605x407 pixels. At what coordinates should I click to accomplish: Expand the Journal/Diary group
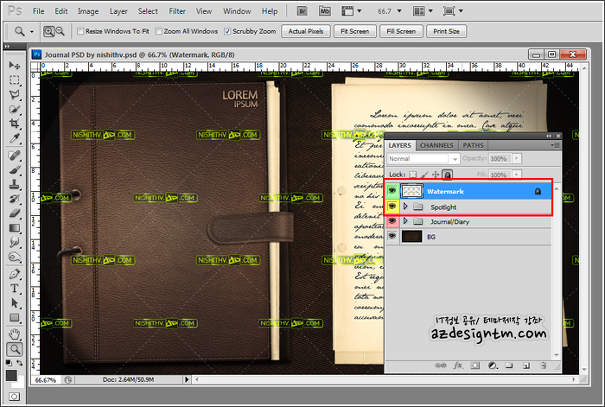pos(405,221)
